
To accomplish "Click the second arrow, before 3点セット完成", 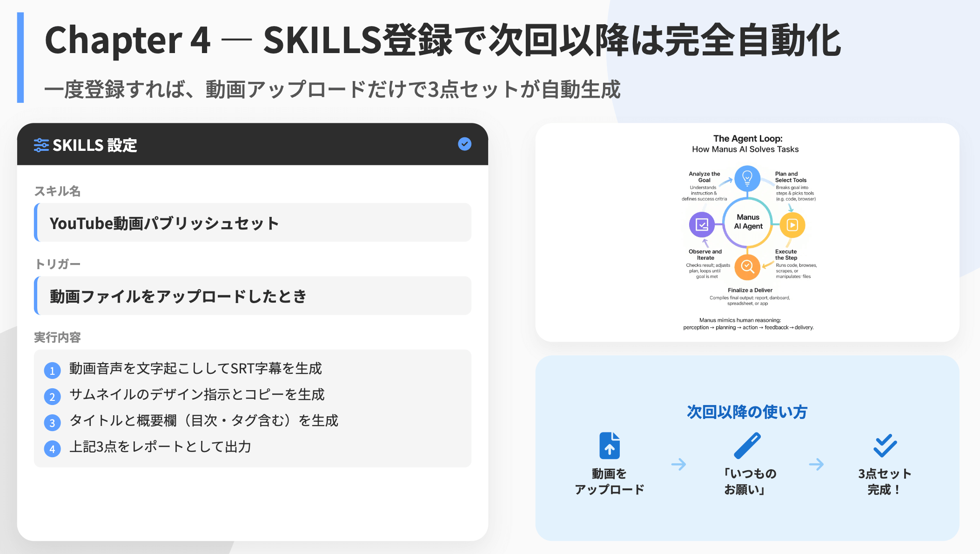I will 816,464.
